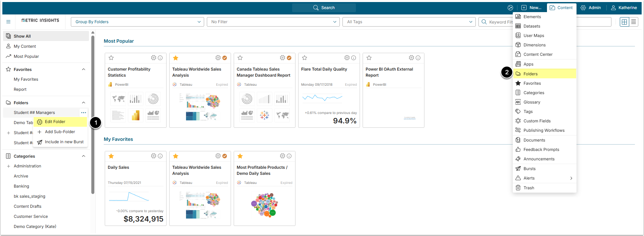Switch to the list view layout icon
Screen dimensions: 644x236
(x=634, y=22)
